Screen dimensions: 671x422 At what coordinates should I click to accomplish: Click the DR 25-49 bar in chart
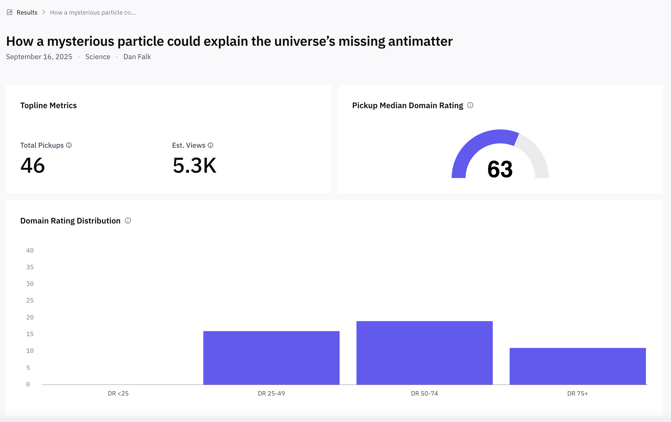click(271, 357)
